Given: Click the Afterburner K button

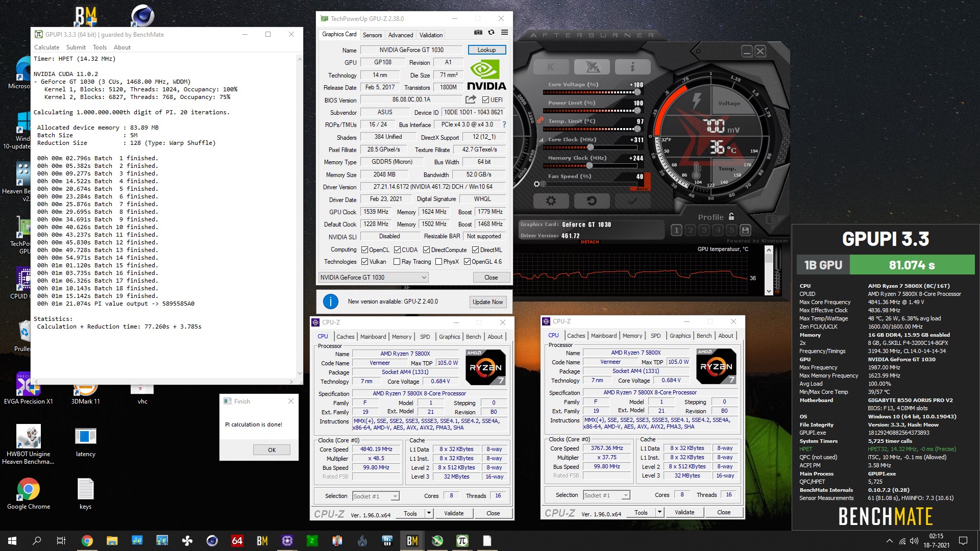Looking at the screenshot, I should pos(551,67).
